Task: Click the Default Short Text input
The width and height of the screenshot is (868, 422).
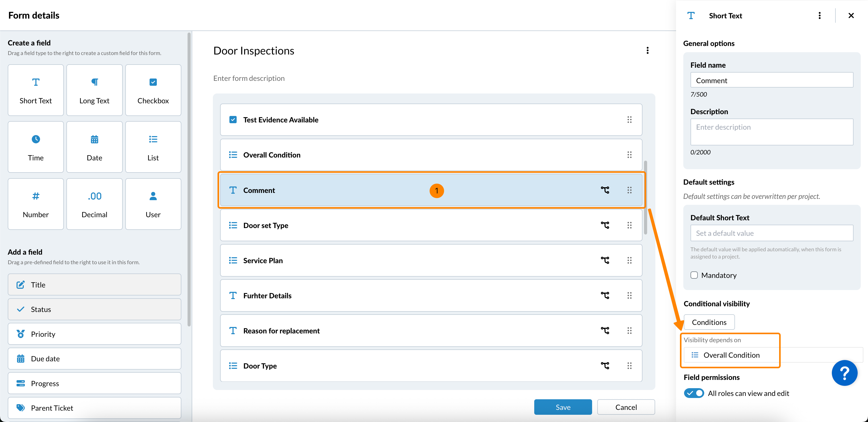Action: pos(771,233)
